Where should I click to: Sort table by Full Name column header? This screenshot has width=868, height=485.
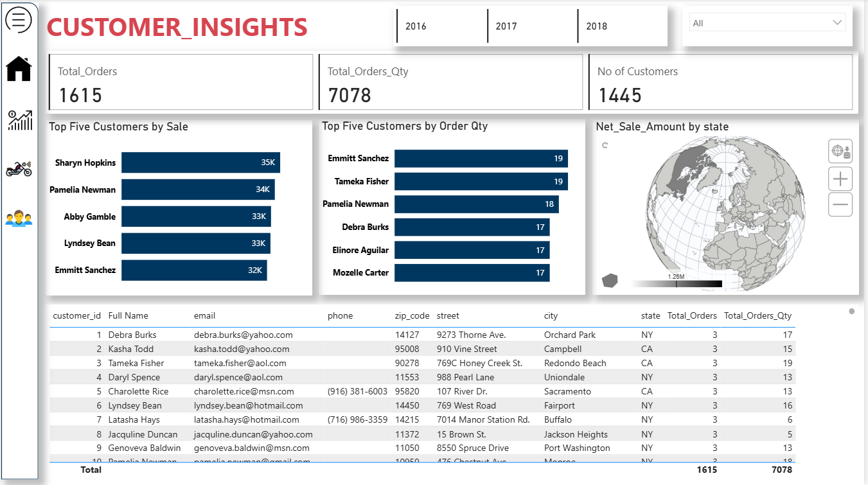128,315
